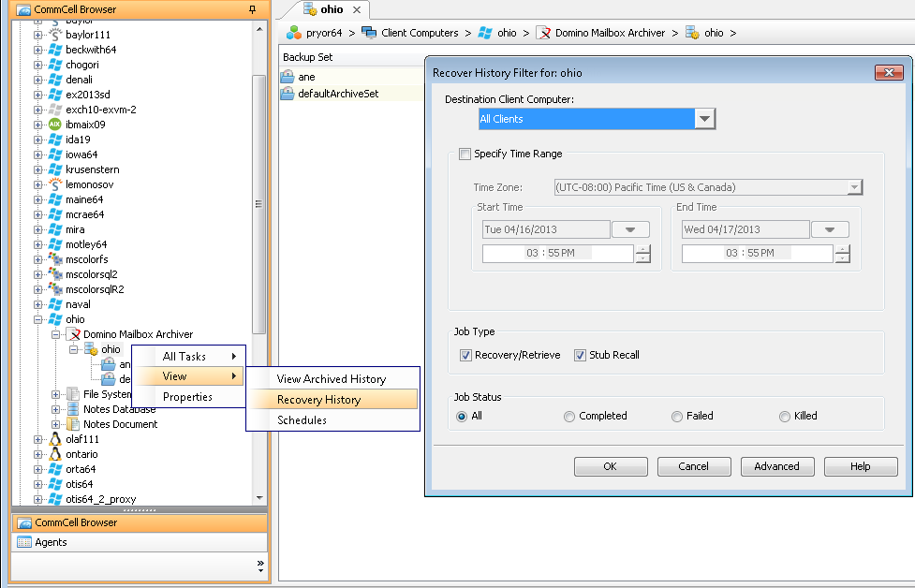The width and height of the screenshot is (915, 588).
Task: Click the Domino Mailbox Archiver tree icon
Action: (73, 334)
